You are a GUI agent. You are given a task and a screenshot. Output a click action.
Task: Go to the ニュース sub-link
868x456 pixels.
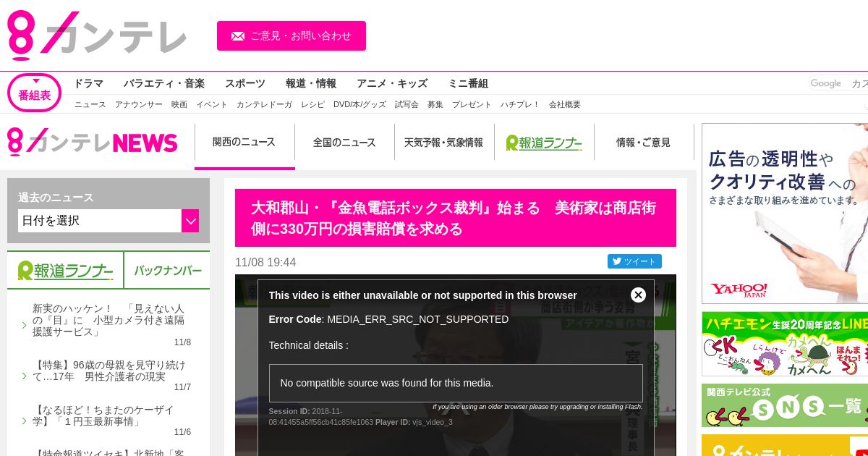pos(90,104)
